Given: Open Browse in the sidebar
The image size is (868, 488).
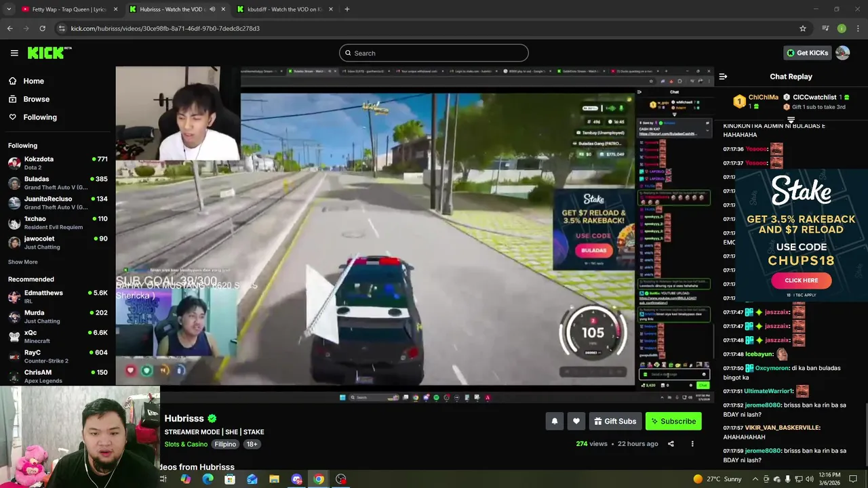Looking at the screenshot, I should click(36, 99).
